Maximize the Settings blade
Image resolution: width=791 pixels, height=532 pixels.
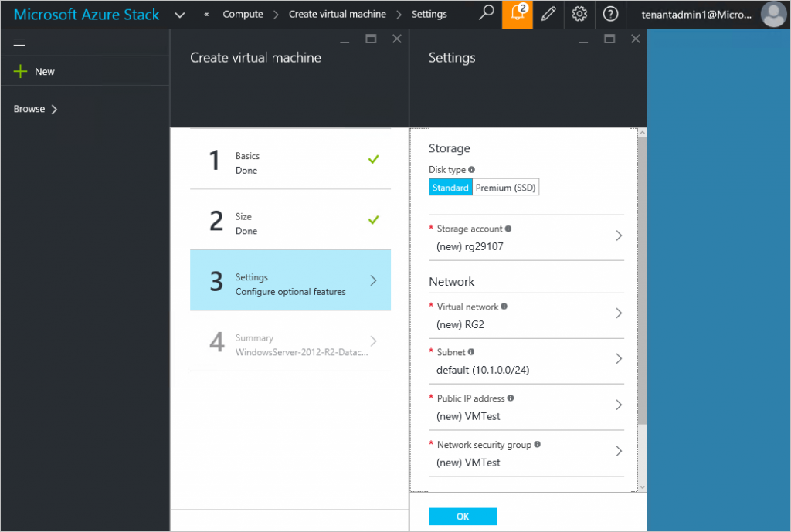[609, 39]
